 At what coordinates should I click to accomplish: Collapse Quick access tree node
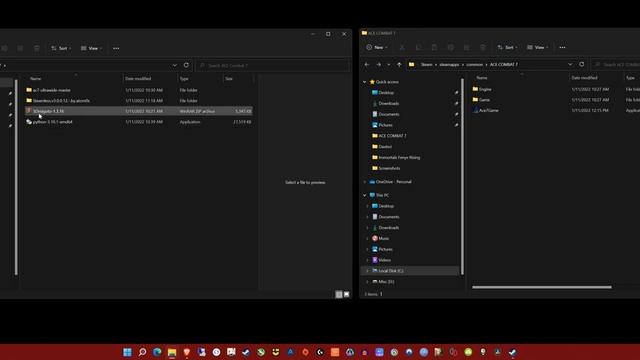(364, 82)
